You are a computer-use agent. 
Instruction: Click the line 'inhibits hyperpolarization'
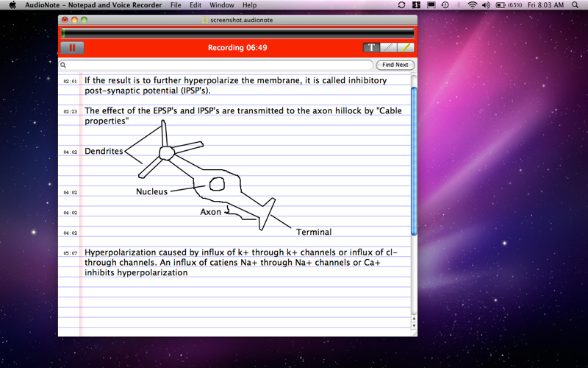click(136, 272)
